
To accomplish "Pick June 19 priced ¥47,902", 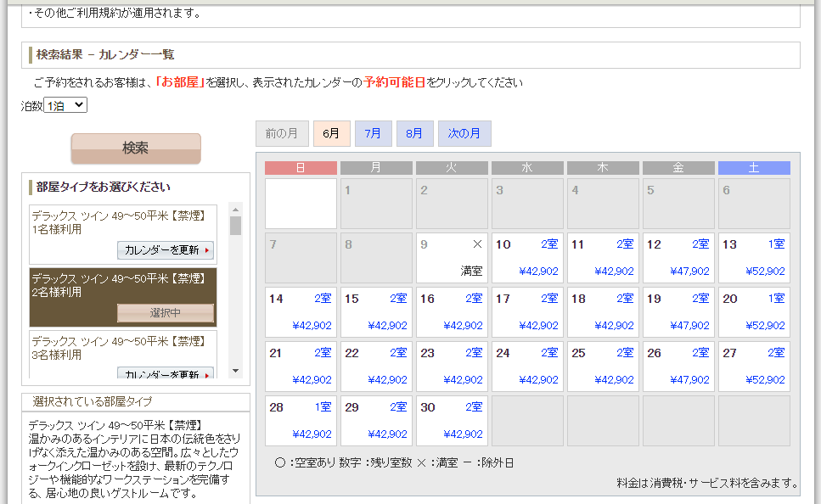I will [678, 312].
